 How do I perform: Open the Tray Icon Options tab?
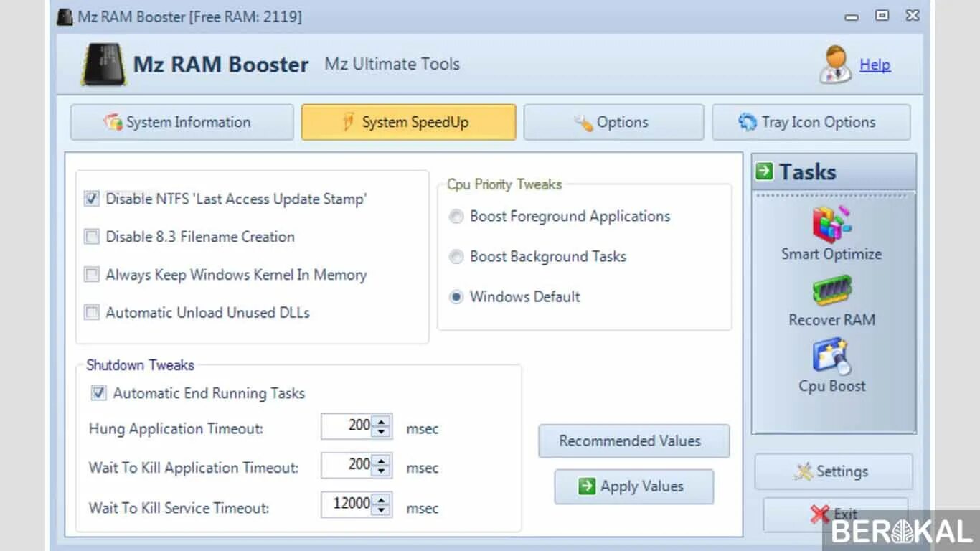[811, 122]
